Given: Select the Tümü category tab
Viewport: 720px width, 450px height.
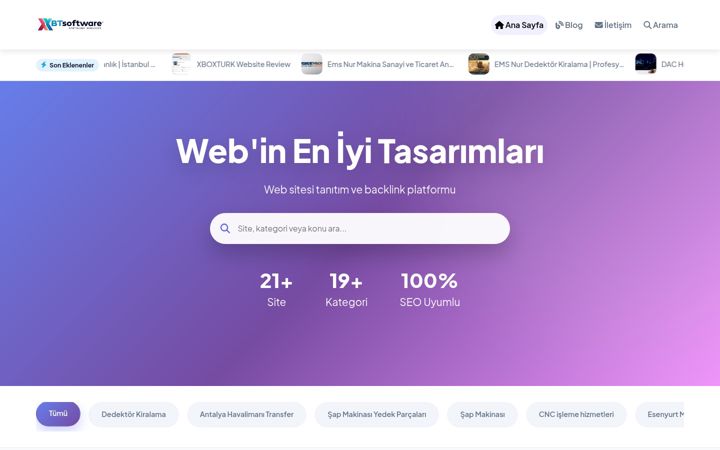Looking at the screenshot, I should click(x=58, y=414).
